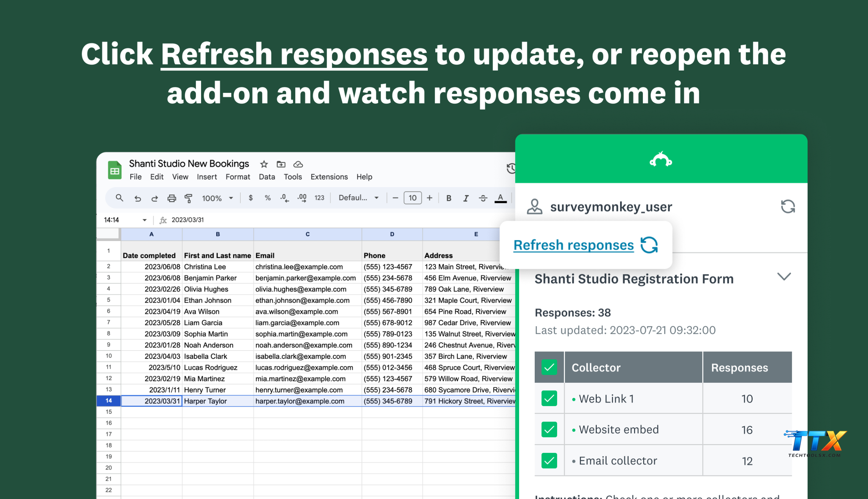
Task: Click the Google Sheets home logo
Action: tap(115, 170)
